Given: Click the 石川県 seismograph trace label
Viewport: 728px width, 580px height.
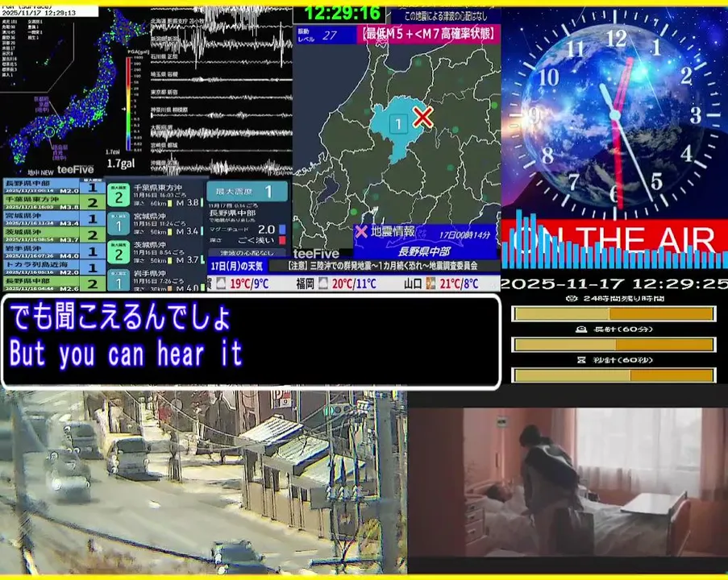Looking at the screenshot, I should [164, 56].
